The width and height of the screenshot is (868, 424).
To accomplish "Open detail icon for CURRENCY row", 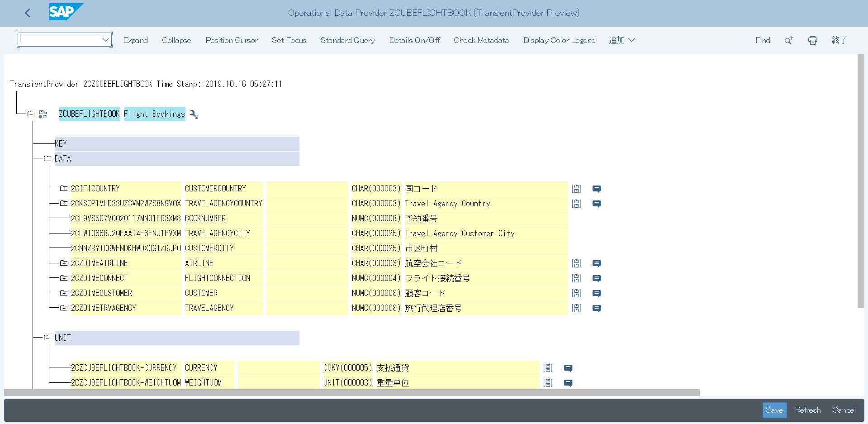I will point(548,368).
